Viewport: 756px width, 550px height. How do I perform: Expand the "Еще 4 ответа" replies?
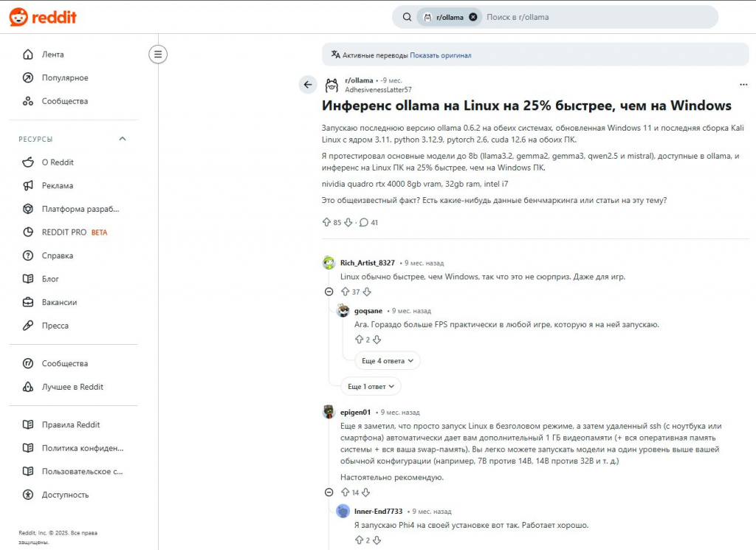pyautogui.click(x=387, y=360)
